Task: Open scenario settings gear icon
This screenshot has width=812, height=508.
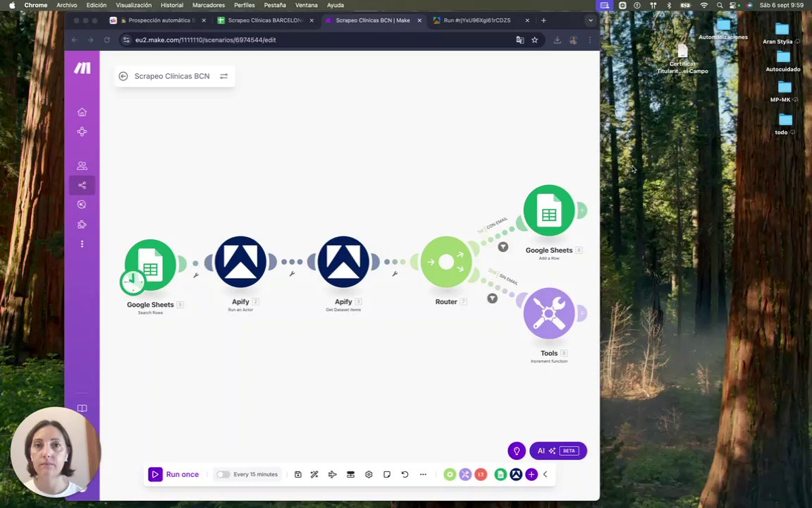Action: (369, 474)
